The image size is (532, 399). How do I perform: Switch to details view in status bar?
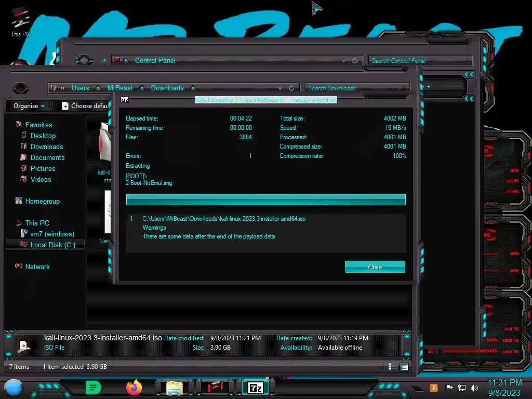pos(390,367)
